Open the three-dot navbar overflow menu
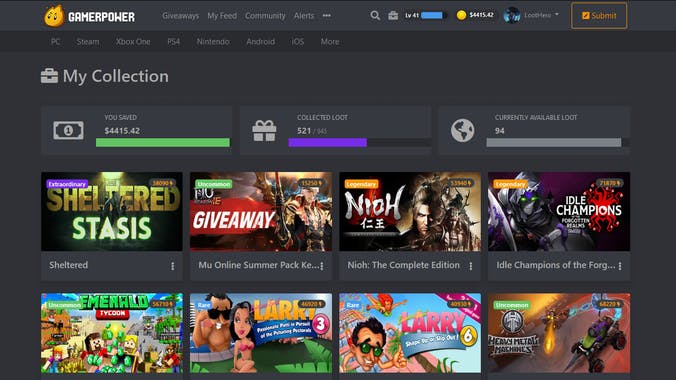This screenshot has height=380, width=676. coord(327,16)
